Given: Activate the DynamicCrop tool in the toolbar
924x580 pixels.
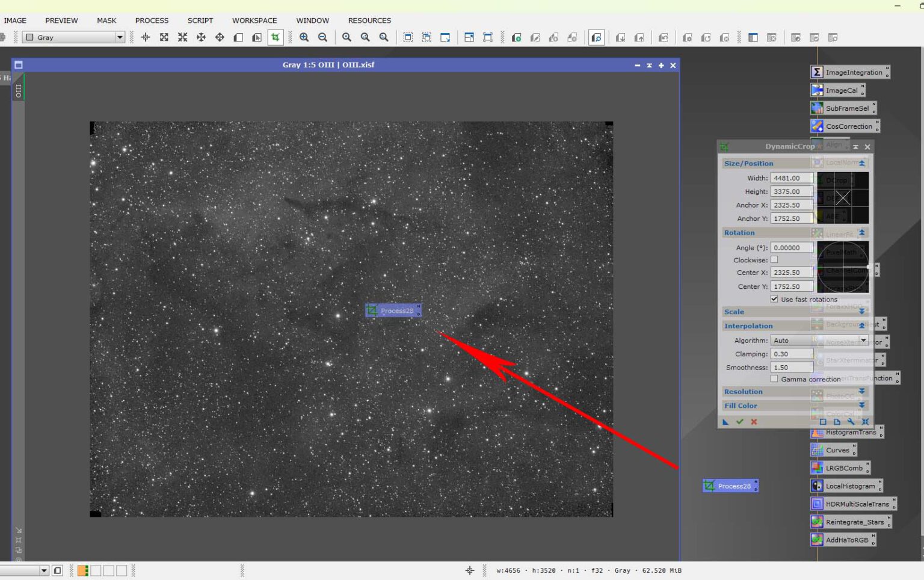Looking at the screenshot, I should point(275,37).
